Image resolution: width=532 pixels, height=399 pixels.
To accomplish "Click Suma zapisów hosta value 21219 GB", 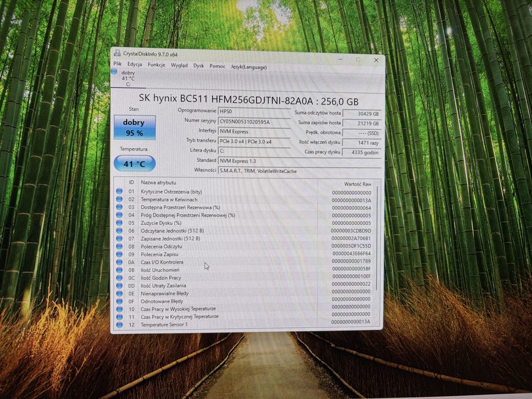I will click(x=362, y=124).
